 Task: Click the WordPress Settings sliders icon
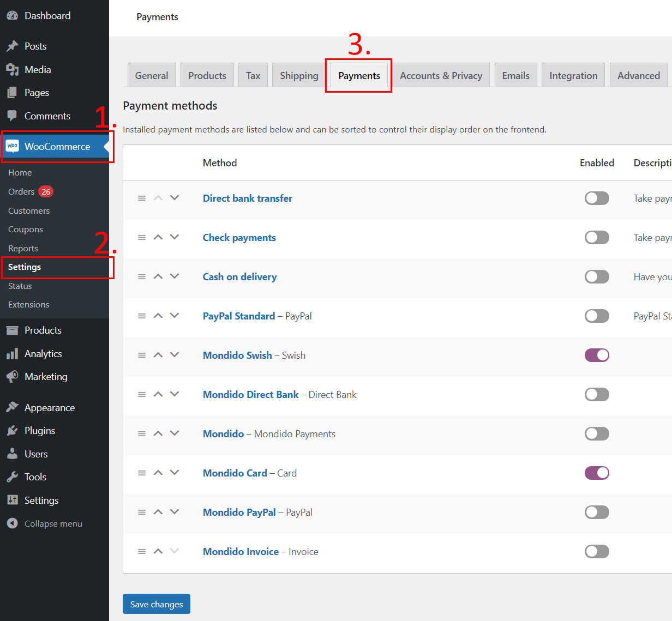click(x=12, y=501)
